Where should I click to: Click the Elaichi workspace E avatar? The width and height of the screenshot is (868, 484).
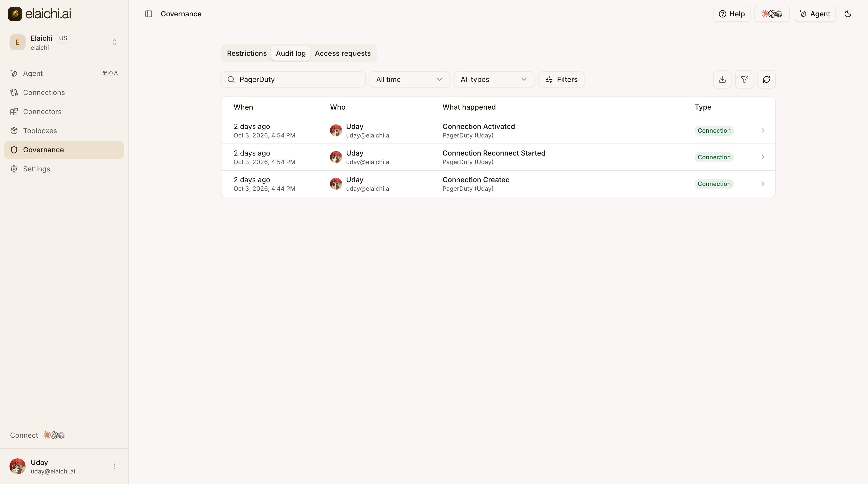pos(18,42)
